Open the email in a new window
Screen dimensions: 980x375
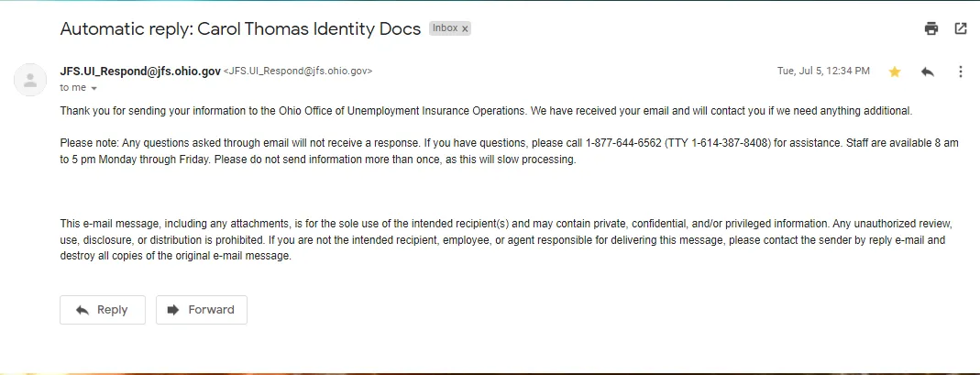(x=961, y=28)
